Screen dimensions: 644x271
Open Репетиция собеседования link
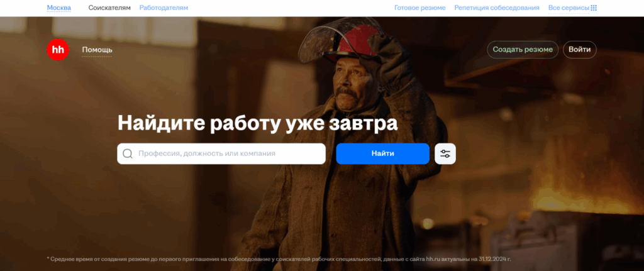point(497,8)
